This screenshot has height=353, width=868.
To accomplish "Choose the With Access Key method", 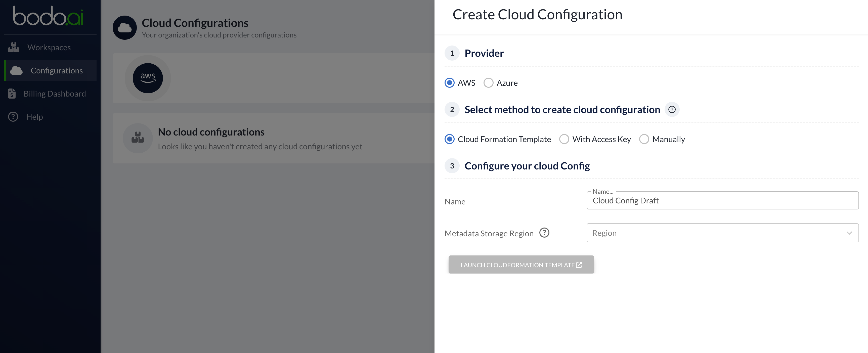I will [x=564, y=139].
